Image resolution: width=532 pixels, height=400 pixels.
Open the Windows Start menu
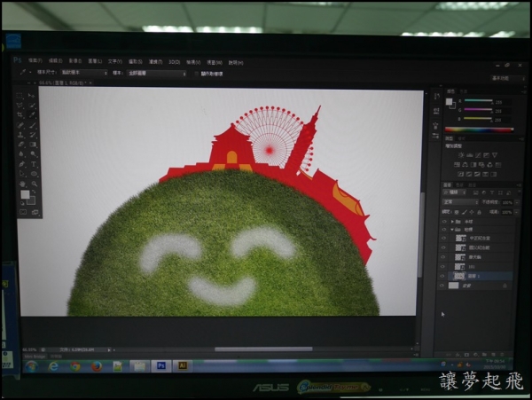[x=31, y=367]
